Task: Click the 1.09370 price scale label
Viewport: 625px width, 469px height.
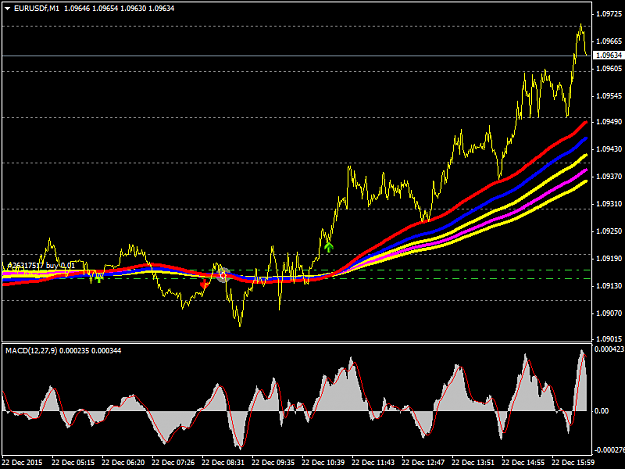Action: tap(609, 177)
